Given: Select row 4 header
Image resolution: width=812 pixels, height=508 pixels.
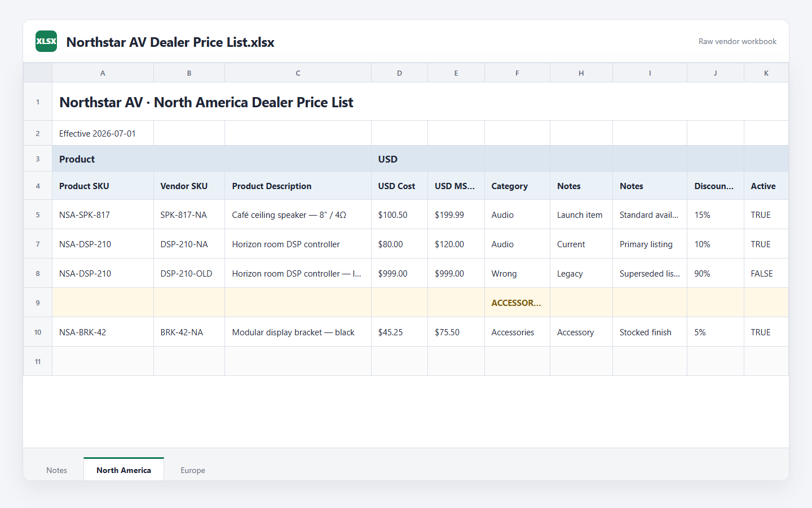Looking at the screenshot, I should 38,186.
